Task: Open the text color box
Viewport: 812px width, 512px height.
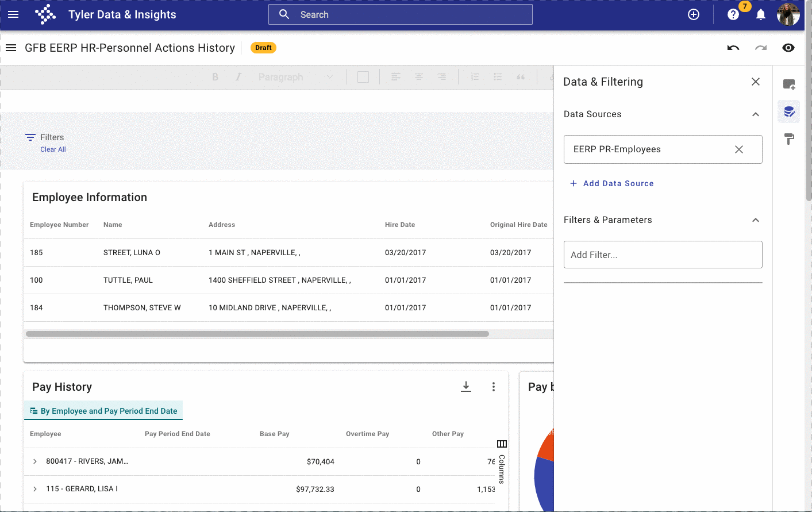Action: 363,77
